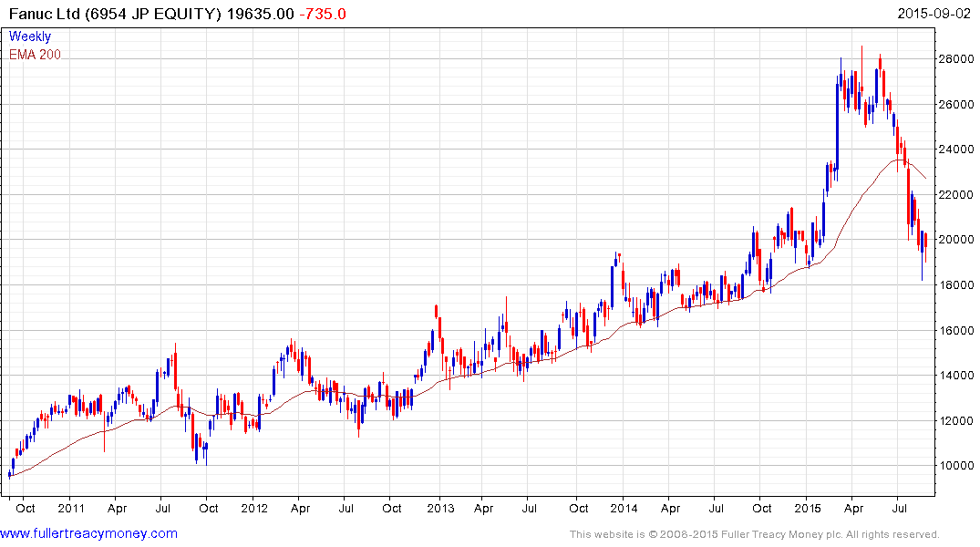Click the 14000 price axis label
Screen dimensions: 980x547
pyautogui.click(x=956, y=376)
